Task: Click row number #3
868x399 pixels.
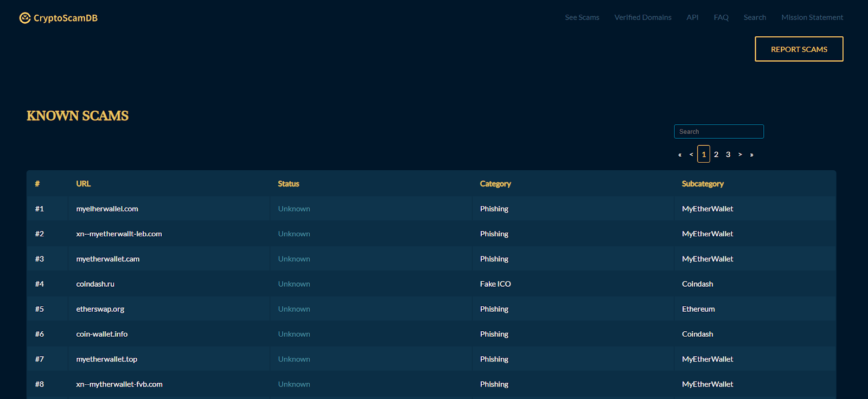Action: (39, 259)
